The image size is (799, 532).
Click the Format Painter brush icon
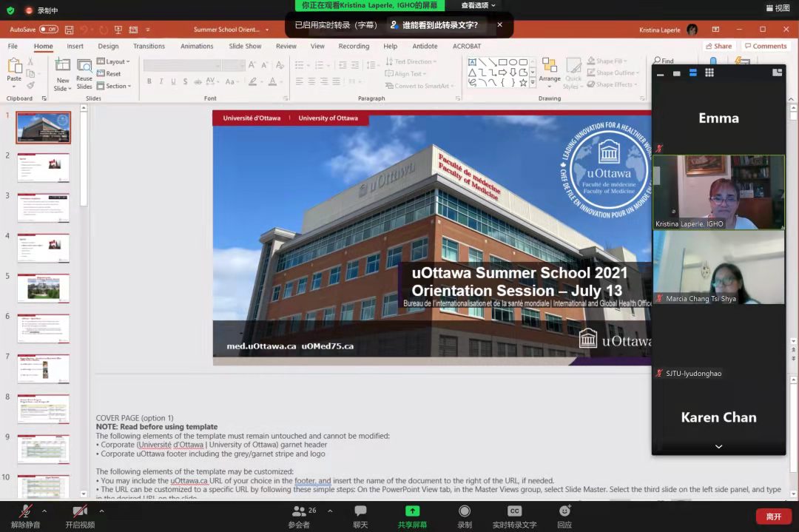pyautogui.click(x=30, y=85)
